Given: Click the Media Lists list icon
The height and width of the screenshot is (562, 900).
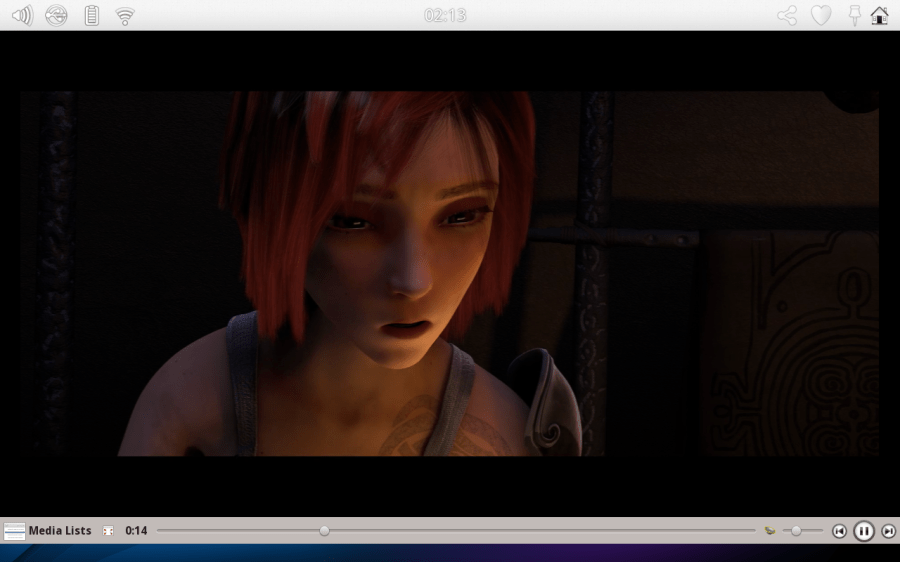Looking at the screenshot, I should click(x=14, y=531).
